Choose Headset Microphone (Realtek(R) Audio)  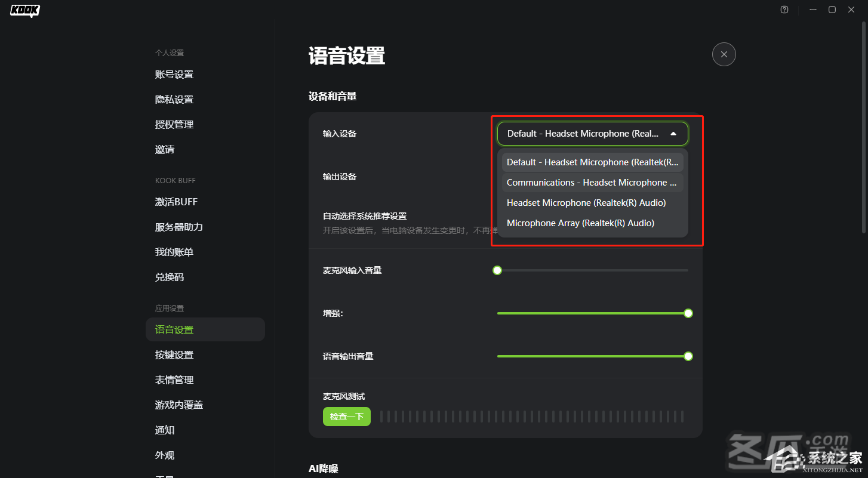(593, 203)
